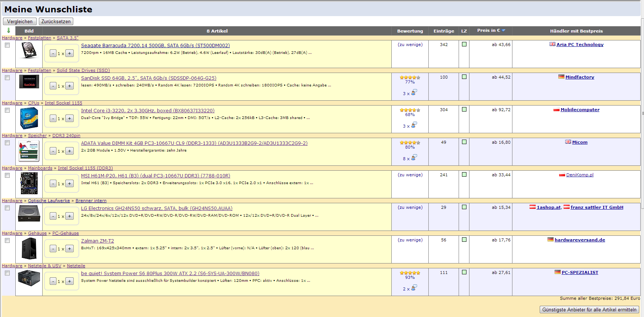
Task: Click the Polish flag beside Mobilecomputer
Action: [x=556, y=110]
